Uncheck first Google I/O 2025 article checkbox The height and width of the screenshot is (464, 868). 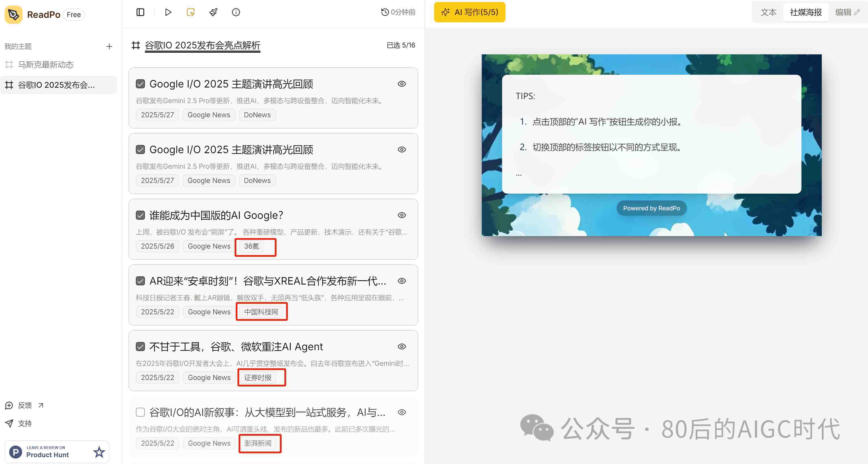coord(140,84)
